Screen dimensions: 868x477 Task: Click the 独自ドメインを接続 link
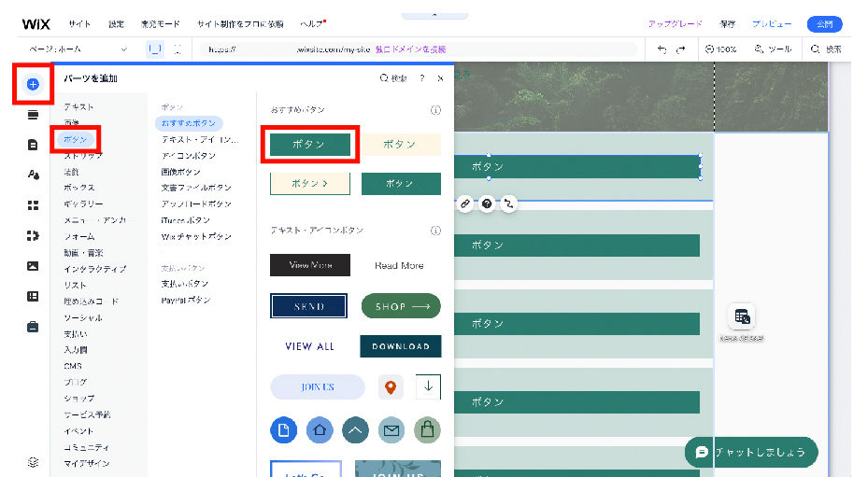pyautogui.click(x=410, y=49)
